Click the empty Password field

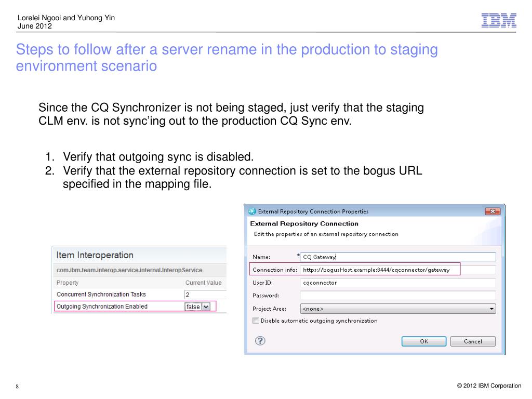[x=398, y=296]
